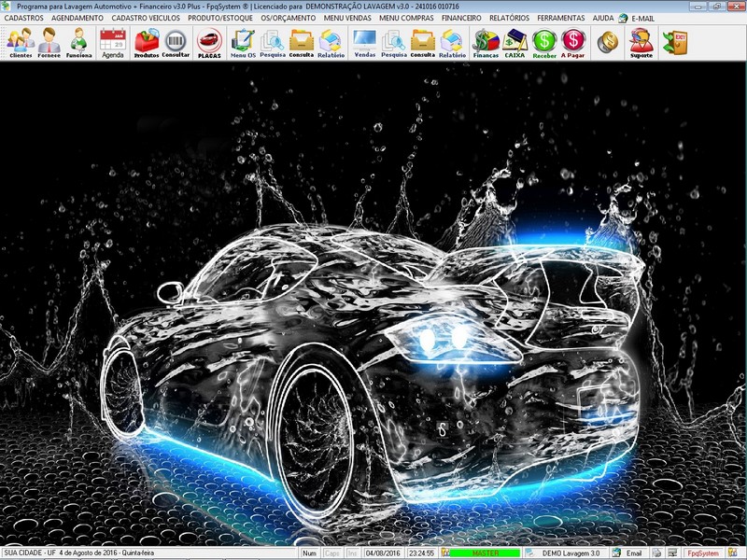Screen dimensions: 747x560
Task: Click Consulta icon next to Menu OS Pesquisa
Action: (302, 43)
